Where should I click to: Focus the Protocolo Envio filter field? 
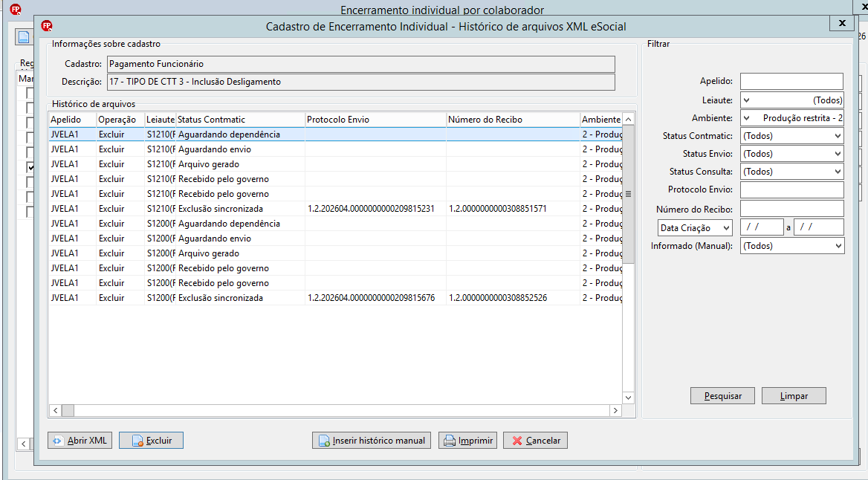pyautogui.click(x=791, y=189)
